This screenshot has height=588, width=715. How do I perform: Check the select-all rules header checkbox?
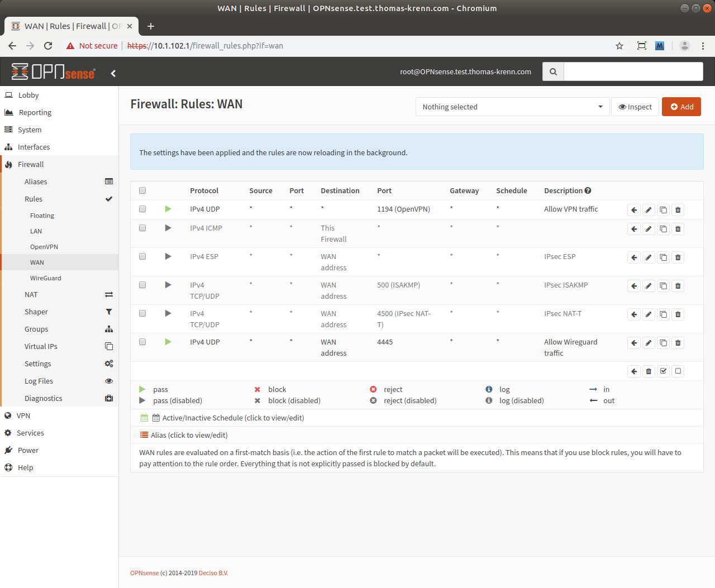(142, 190)
